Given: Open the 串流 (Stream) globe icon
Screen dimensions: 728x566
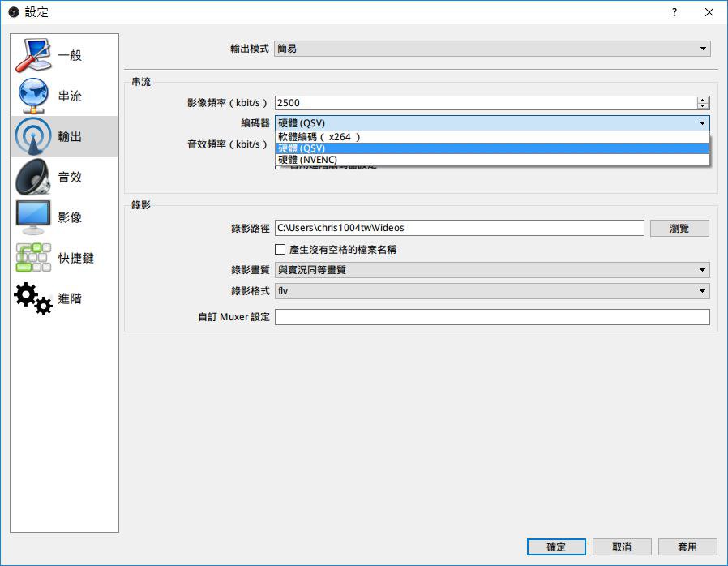Looking at the screenshot, I should tap(33, 96).
